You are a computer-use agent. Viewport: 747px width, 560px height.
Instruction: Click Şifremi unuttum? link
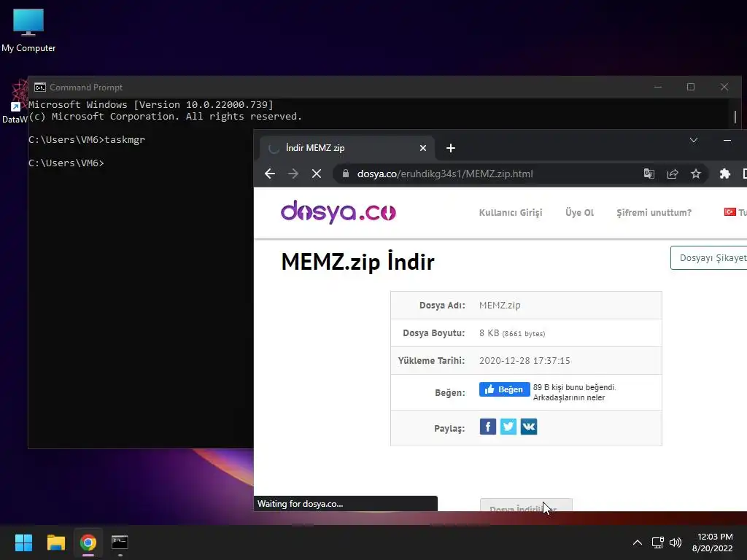[654, 212]
